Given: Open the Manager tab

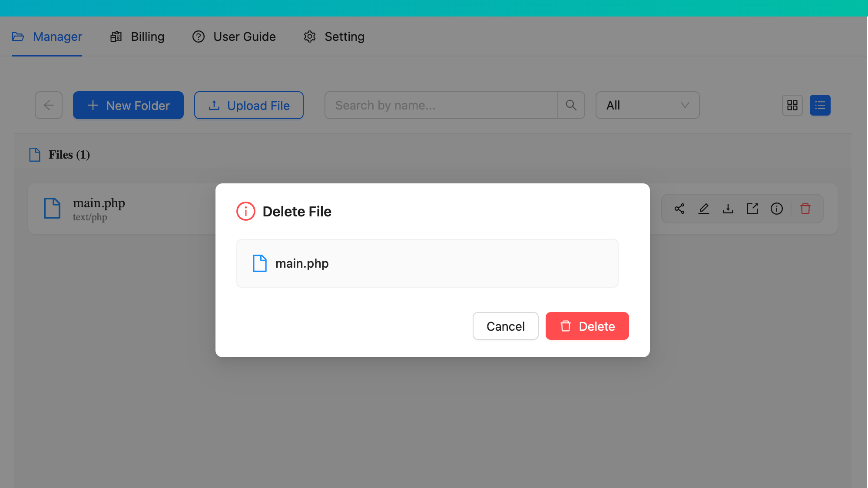Looking at the screenshot, I should coord(47,37).
